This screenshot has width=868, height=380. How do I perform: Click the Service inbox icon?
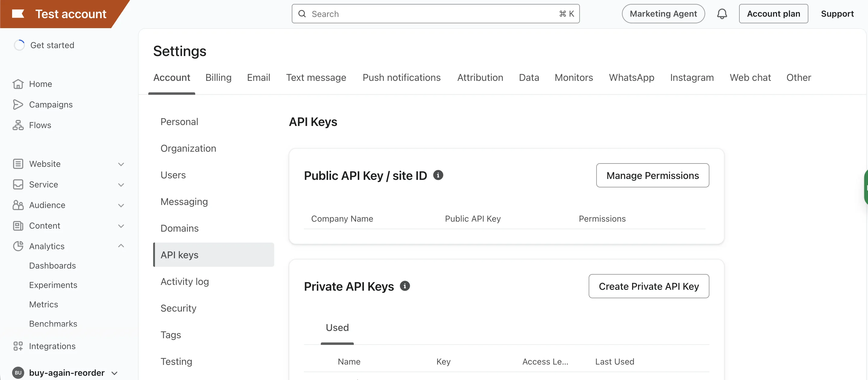point(18,184)
